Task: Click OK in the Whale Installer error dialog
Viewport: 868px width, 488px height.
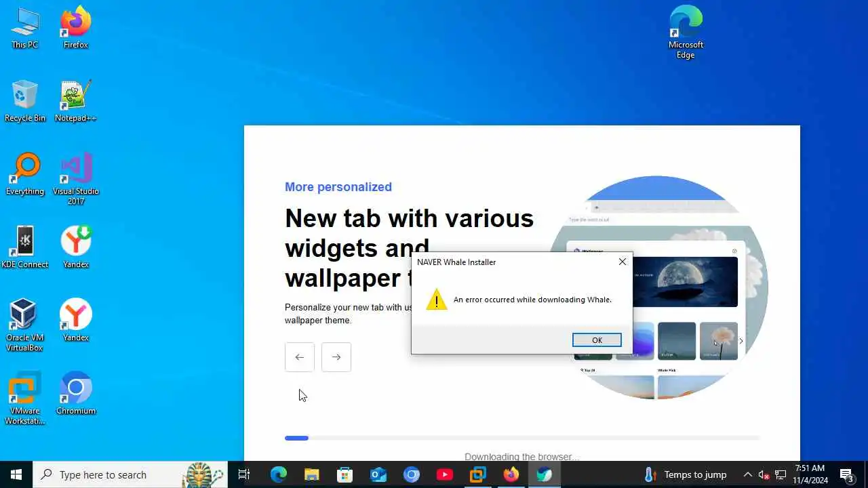Action: click(x=597, y=340)
